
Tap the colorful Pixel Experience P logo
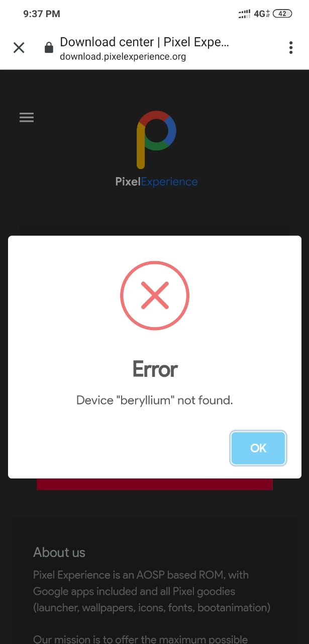pyautogui.click(x=156, y=139)
